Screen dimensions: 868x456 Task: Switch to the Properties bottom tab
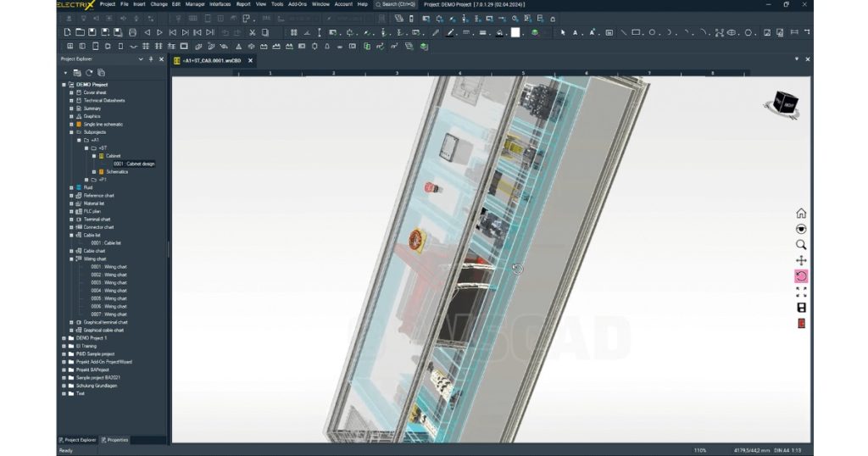pyautogui.click(x=114, y=440)
